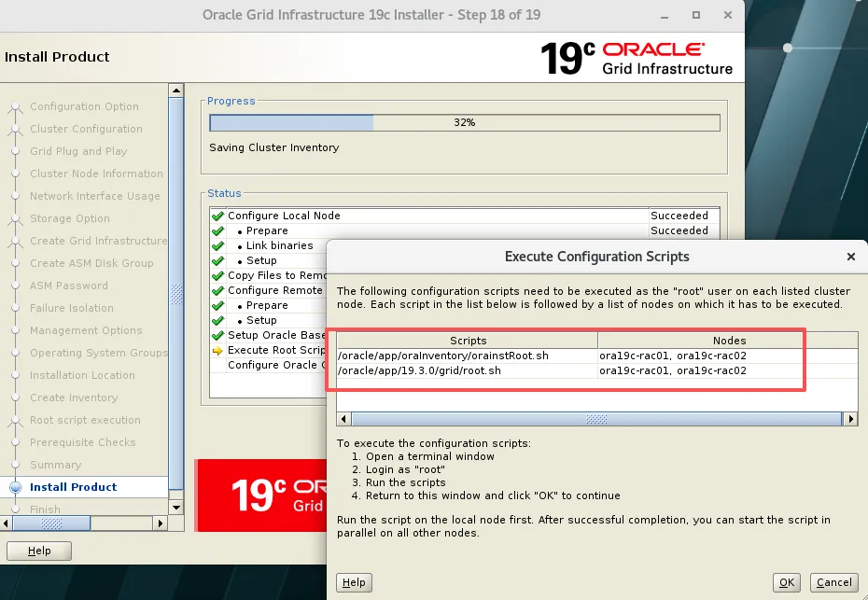Click the Oracle 19c Grid Infrastructure header logo

[x=637, y=58]
